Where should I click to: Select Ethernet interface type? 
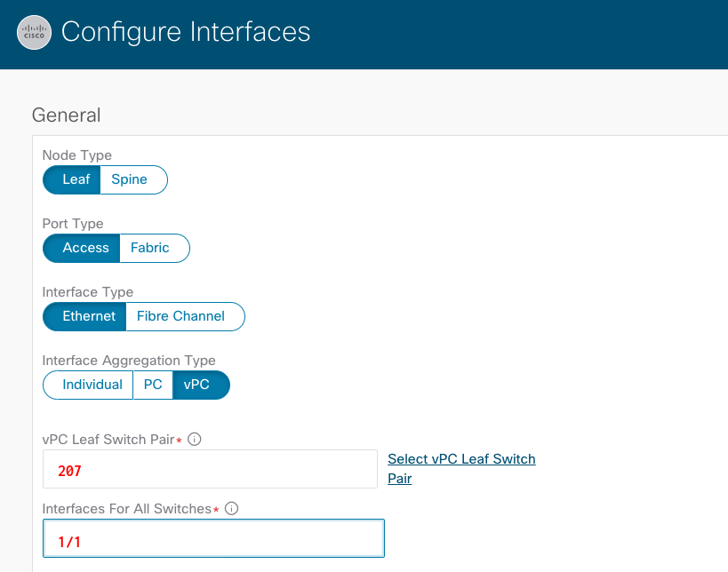coord(84,316)
